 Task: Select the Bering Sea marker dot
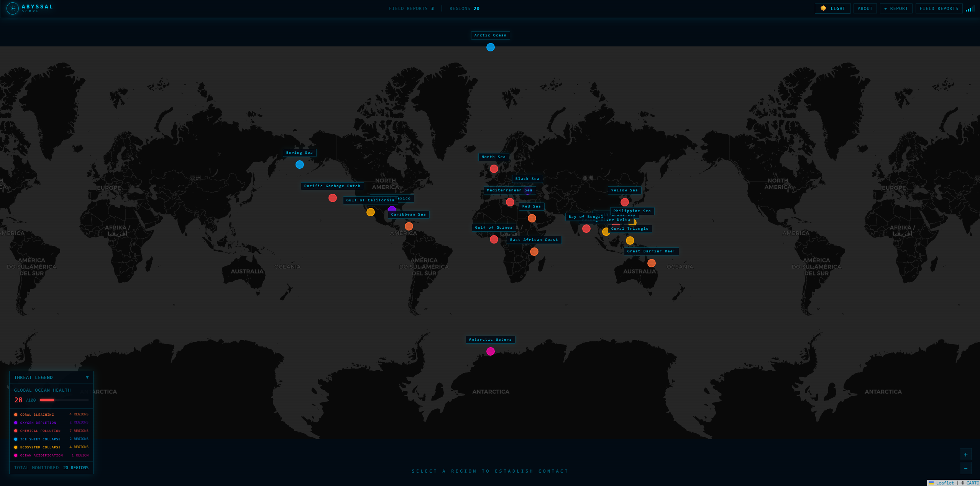click(300, 165)
